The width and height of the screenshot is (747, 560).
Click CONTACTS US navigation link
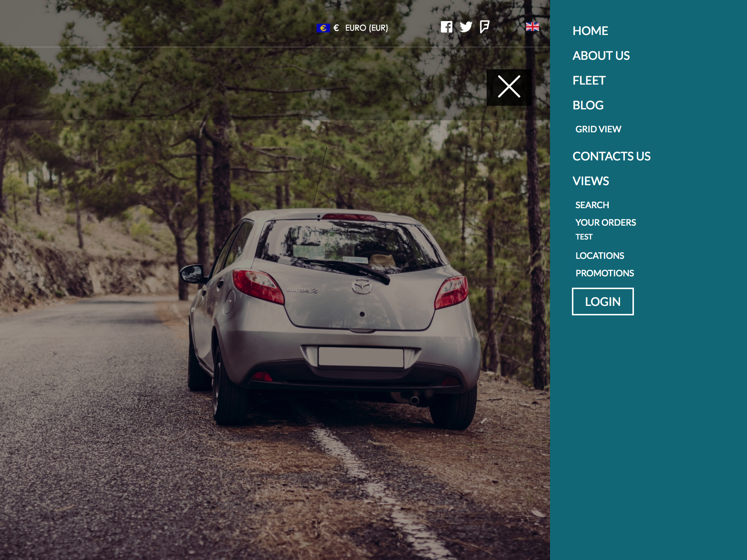coord(612,155)
